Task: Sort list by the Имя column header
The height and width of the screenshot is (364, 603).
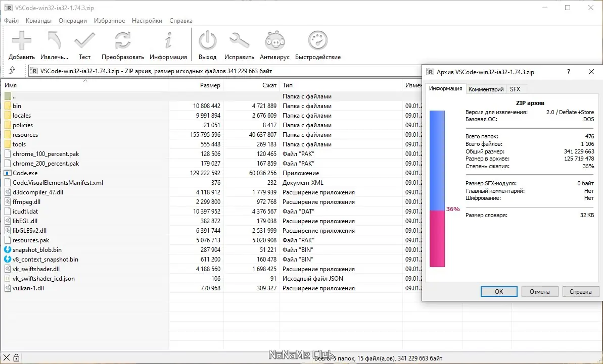Action: (84, 85)
